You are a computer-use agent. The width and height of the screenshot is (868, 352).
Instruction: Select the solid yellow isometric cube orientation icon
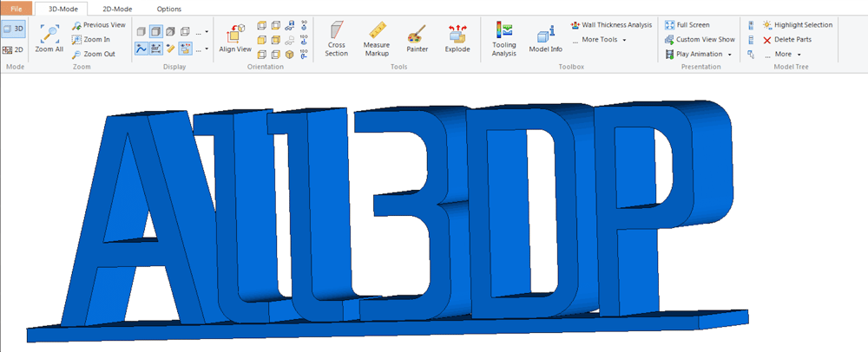[290, 54]
